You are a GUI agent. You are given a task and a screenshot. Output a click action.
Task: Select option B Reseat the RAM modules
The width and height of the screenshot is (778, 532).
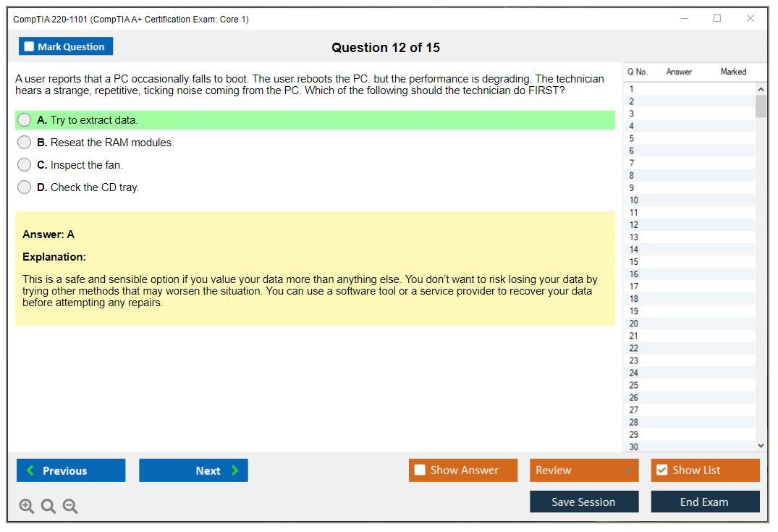coord(25,143)
